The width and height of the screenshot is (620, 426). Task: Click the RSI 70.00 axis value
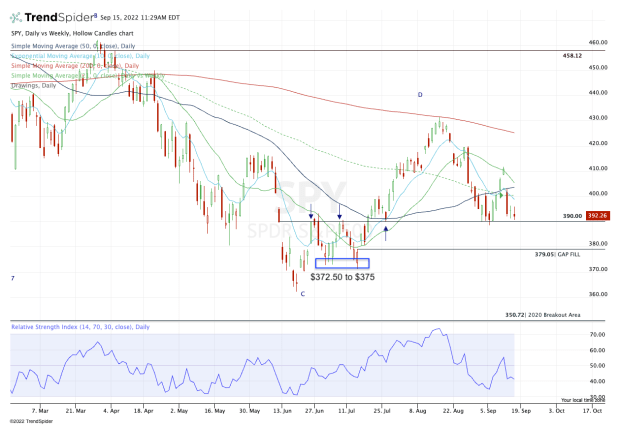click(x=597, y=335)
